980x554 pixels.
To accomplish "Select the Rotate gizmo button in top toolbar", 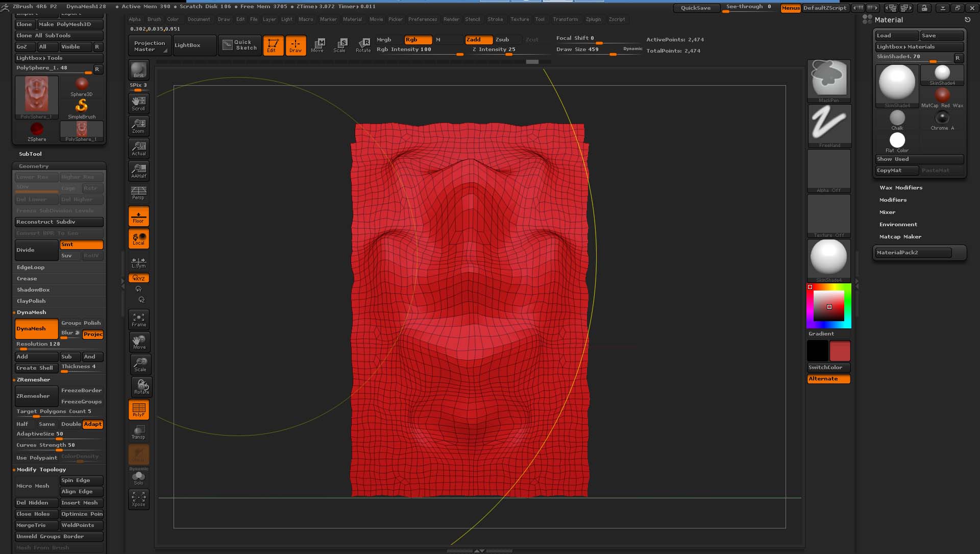I will tap(363, 45).
